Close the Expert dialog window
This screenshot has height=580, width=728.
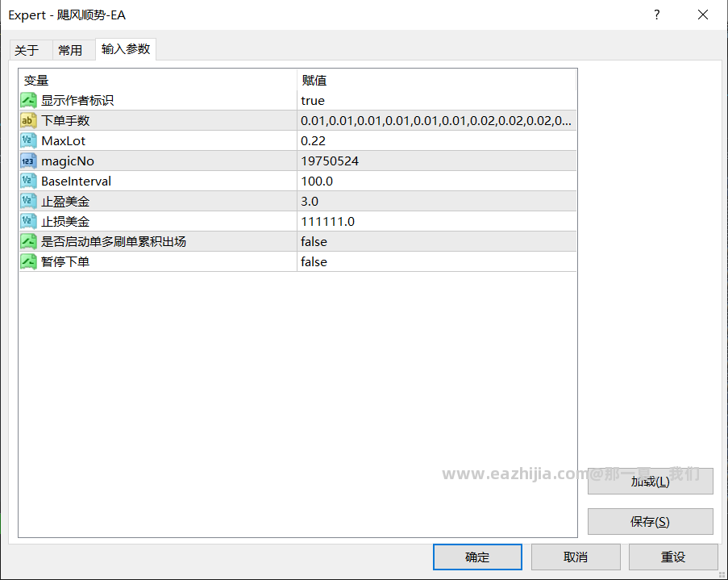pyautogui.click(x=703, y=15)
